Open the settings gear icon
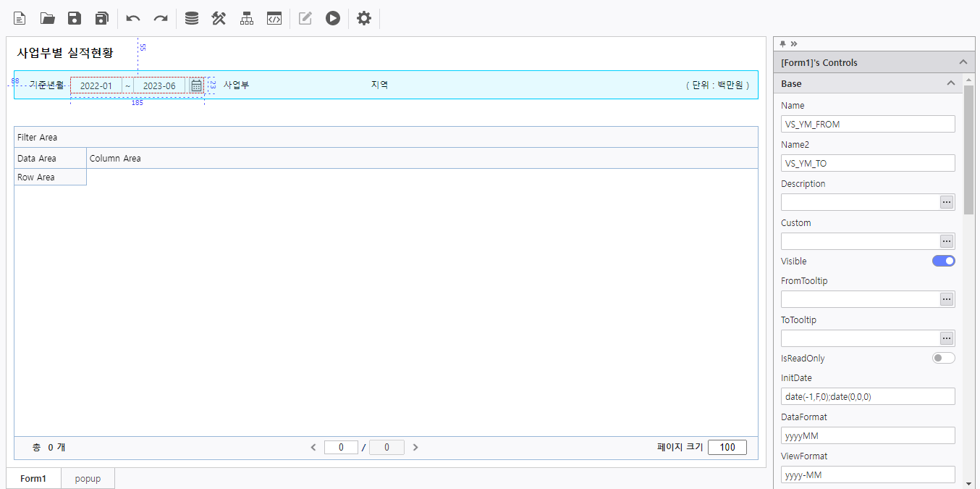The width and height of the screenshot is (980, 489). [x=364, y=18]
